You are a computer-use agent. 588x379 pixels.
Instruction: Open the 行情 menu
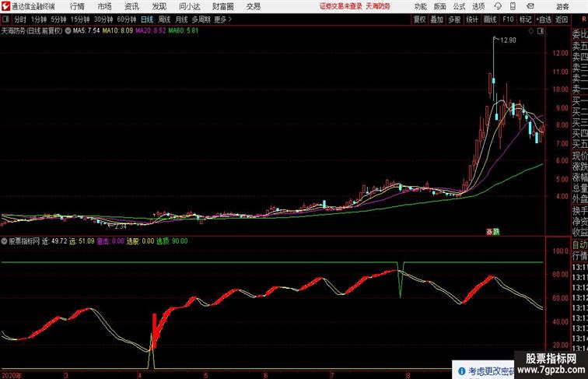[77, 6]
